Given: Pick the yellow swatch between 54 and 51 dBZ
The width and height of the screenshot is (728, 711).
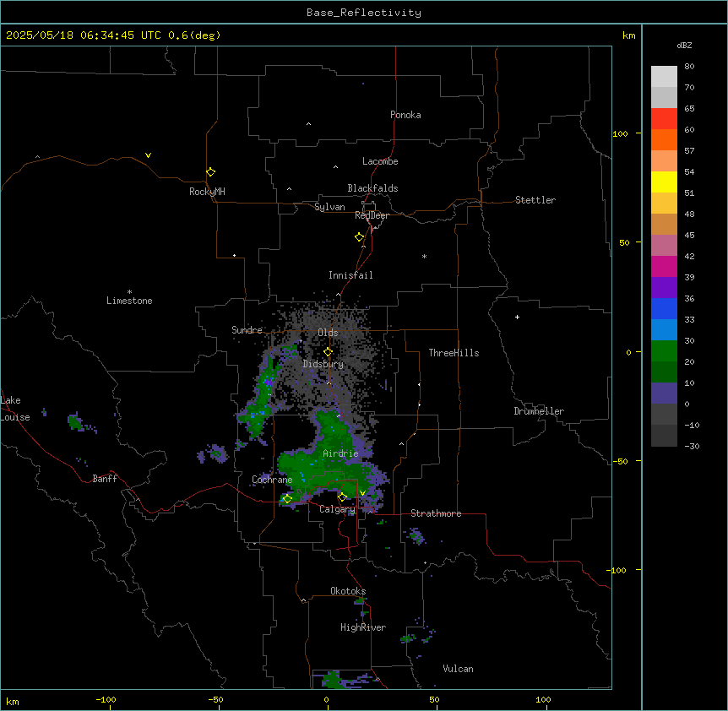Looking at the screenshot, I should (x=664, y=182).
